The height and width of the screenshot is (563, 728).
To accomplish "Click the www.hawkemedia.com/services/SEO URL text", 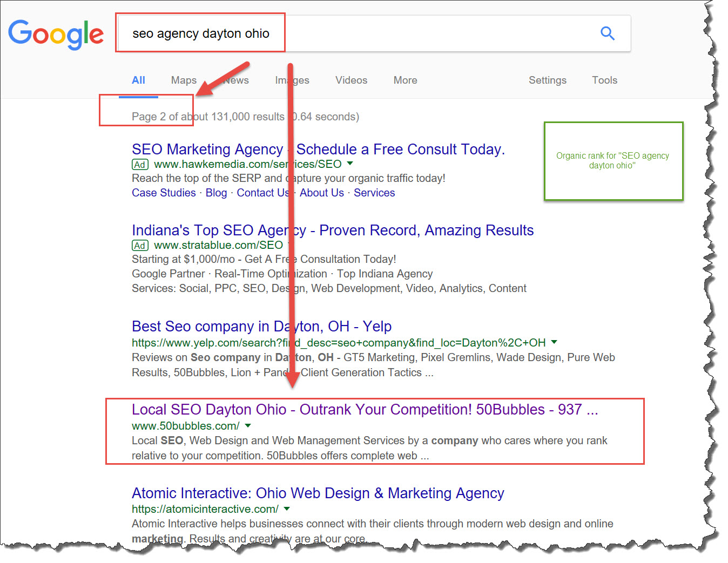I will click(248, 164).
